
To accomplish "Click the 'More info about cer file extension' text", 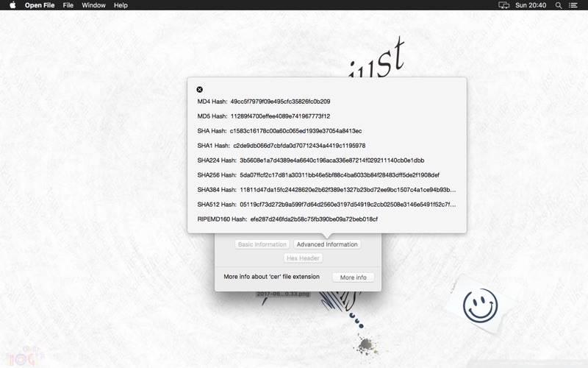I will pos(271,277).
